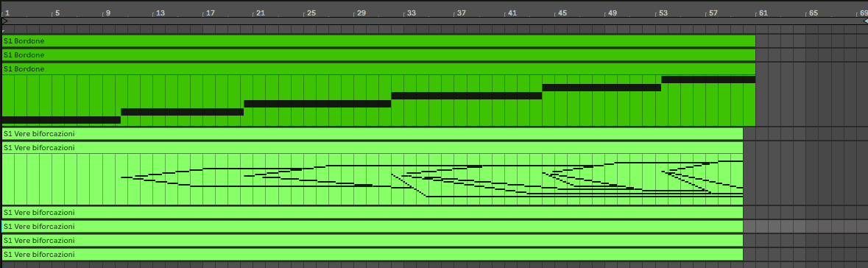Click bar 45 marker in the ruler

[562, 13]
